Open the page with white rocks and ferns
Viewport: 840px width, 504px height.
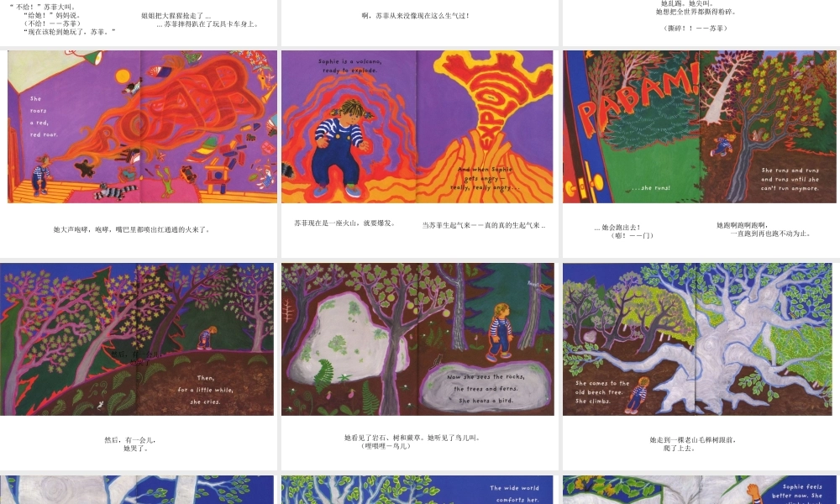(417, 339)
